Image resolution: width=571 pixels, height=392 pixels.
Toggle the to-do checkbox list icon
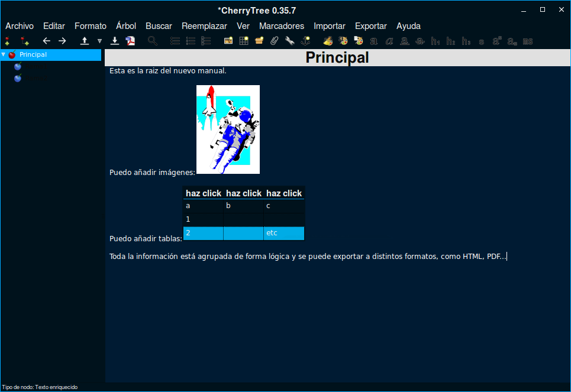point(206,41)
